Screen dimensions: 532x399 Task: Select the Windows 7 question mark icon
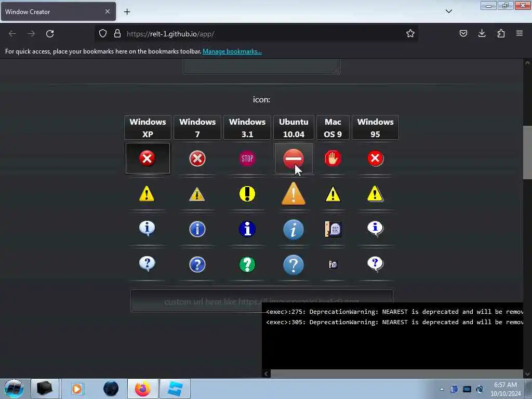point(197,264)
